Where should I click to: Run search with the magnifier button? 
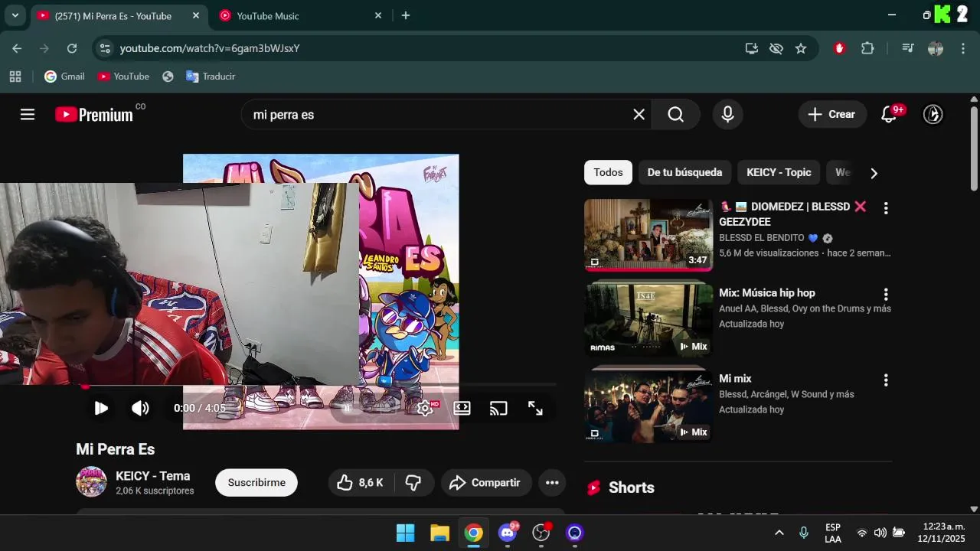click(675, 115)
